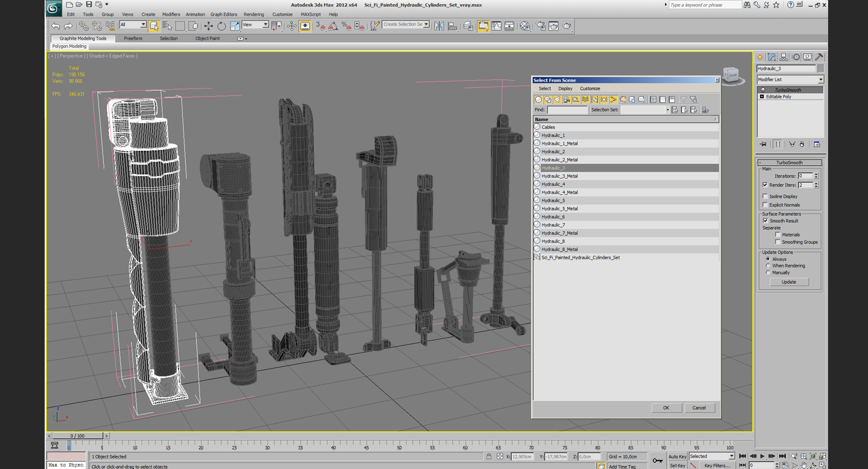
Task: Toggle Render Iters checkbox
Action: tap(765, 185)
